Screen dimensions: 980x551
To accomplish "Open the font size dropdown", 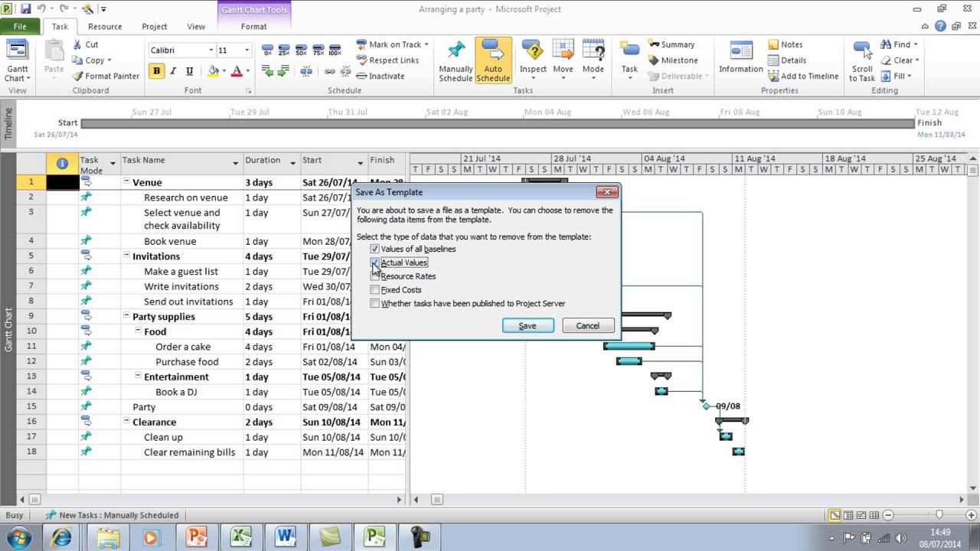I will coord(247,51).
